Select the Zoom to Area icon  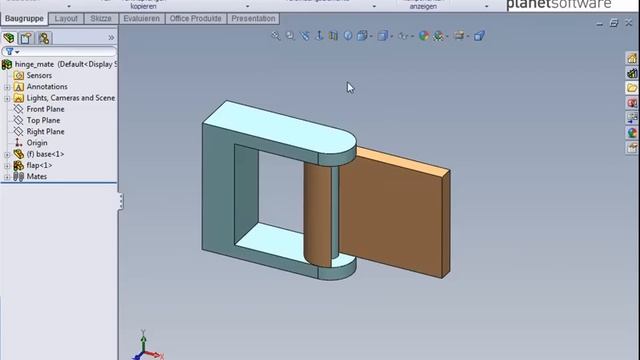290,36
